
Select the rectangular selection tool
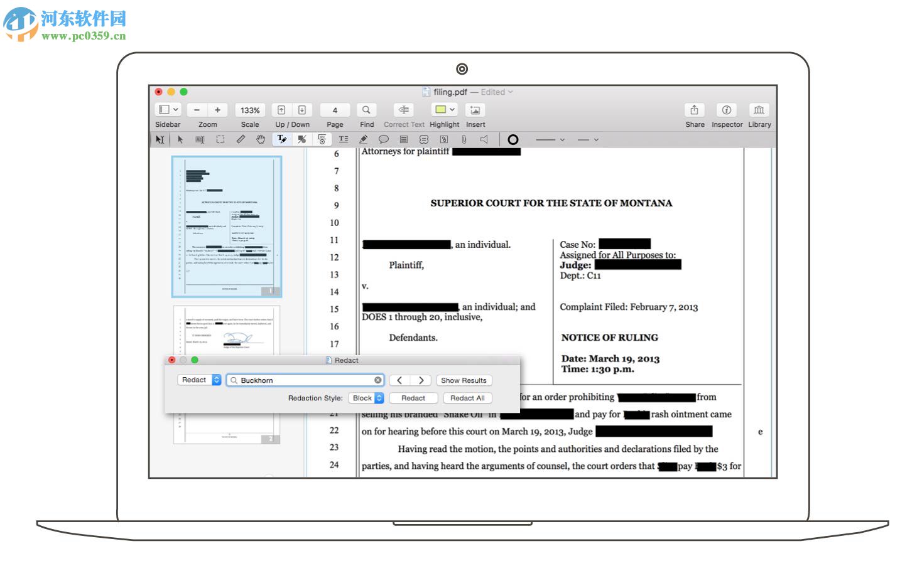(220, 139)
